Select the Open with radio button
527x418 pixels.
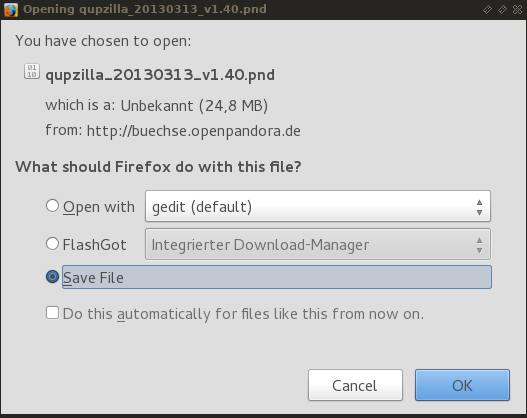coord(52,206)
